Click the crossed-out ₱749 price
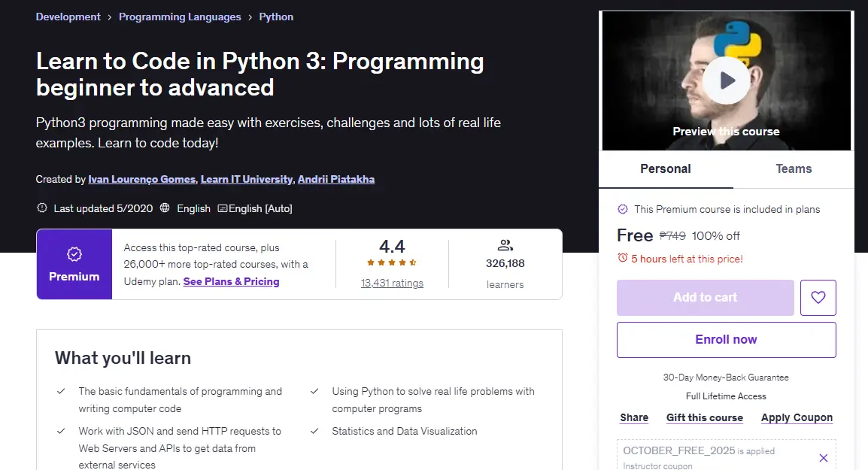 672,236
